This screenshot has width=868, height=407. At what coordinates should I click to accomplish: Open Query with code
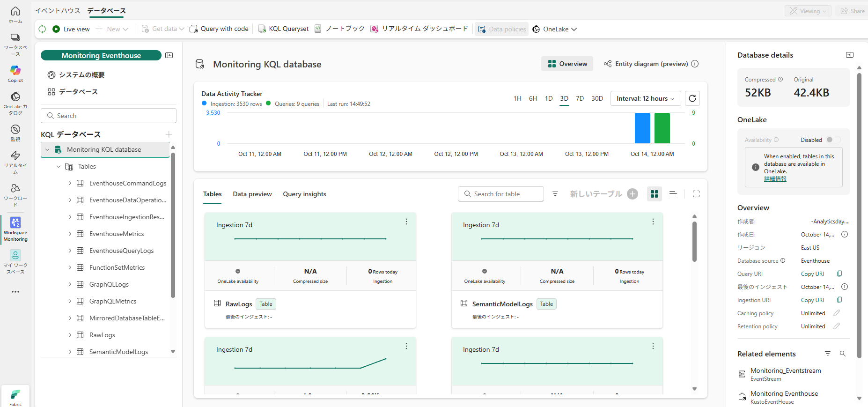[x=219, y=29]
